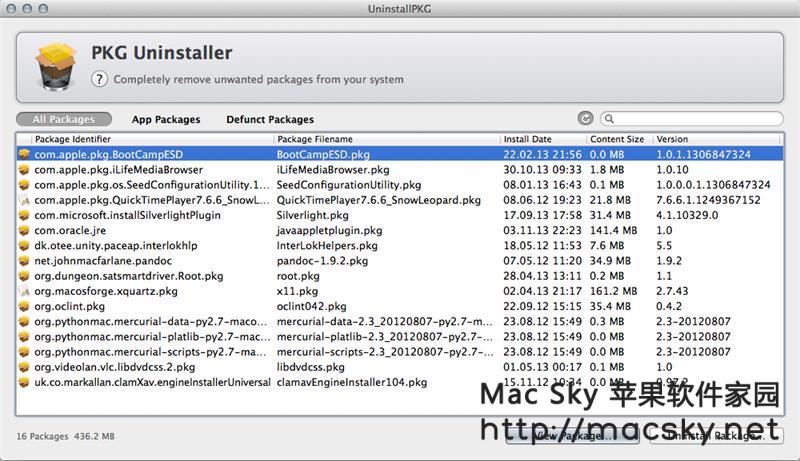Click package icon for com.microsoft.installSilverlightPlugin
The height and width of the screenshot is (461, 800).
click(x=24, y=215)
